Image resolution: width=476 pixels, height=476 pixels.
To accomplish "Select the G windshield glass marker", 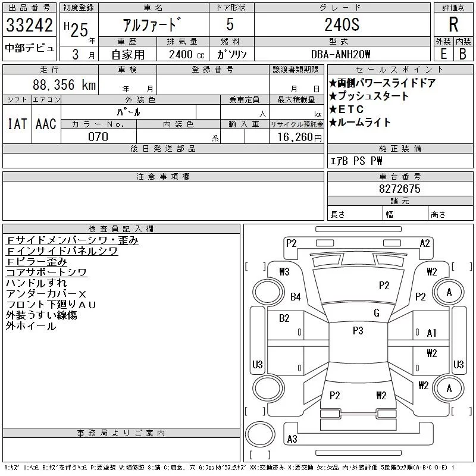I will 377,313.
